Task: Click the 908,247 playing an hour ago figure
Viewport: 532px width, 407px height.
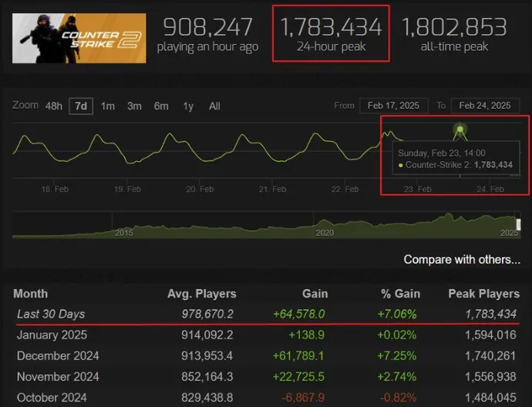Action: 207,27
